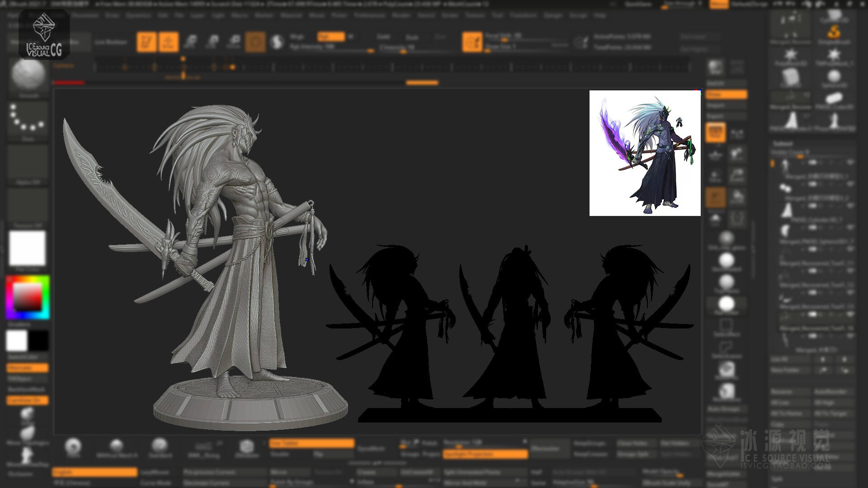Enable the Mrgb channel button
Image resolution: width=868 pixels, height=488 pixels.
click(x=297, y=37)
